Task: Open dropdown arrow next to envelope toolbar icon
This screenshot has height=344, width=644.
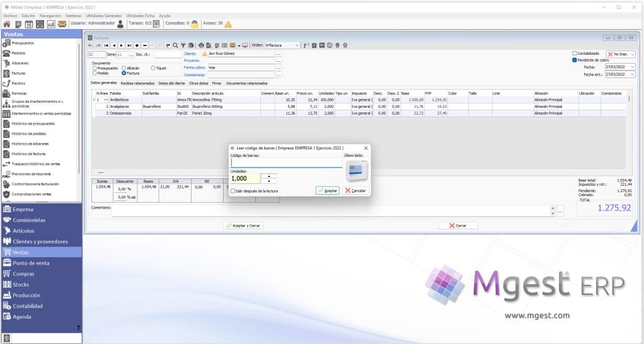Action: [x=239, y=46]
